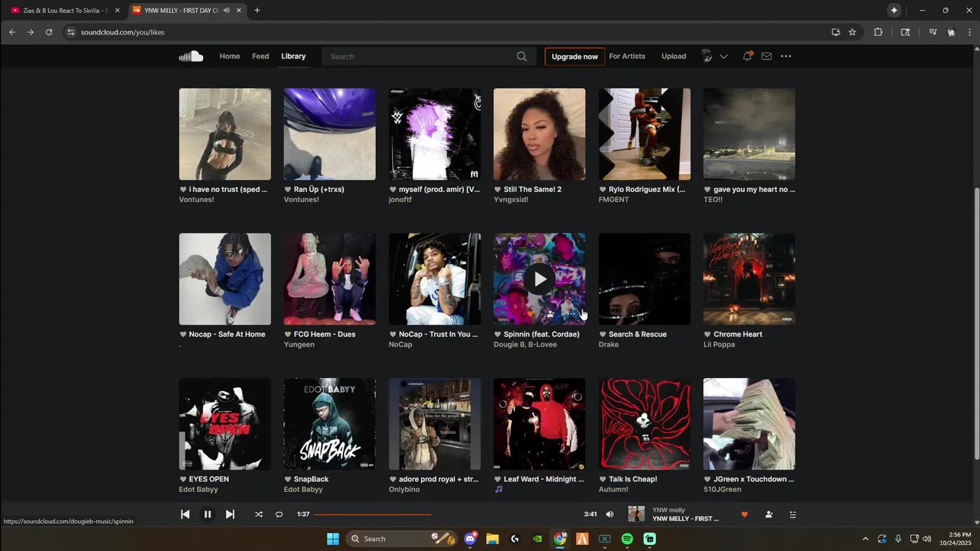The image size is (980, 551).
Task: Click the taskbar Search box
Action: pos(400,539)
